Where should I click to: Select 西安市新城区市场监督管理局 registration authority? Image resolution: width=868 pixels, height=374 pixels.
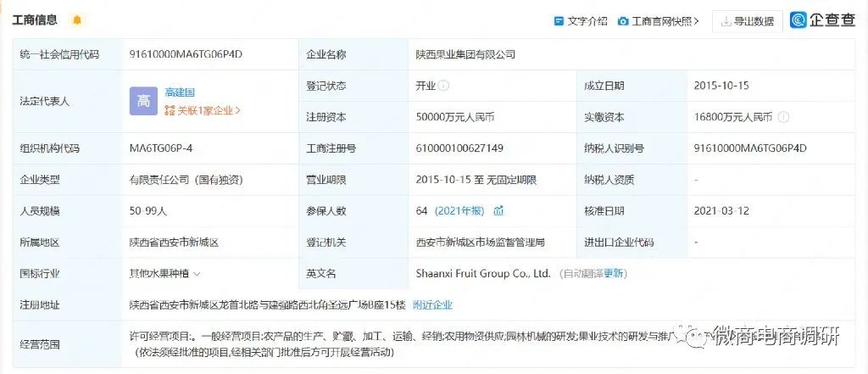tap(481, 243)
